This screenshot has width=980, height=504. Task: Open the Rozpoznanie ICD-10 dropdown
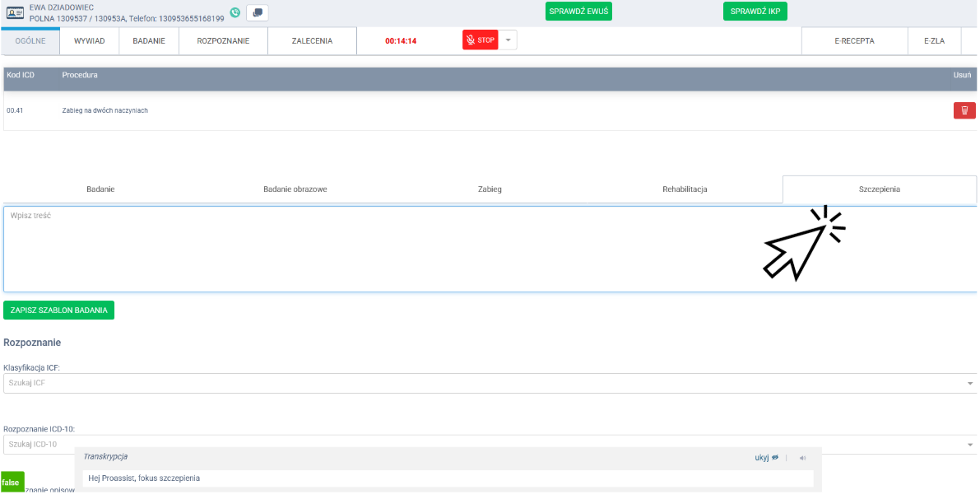(x=969, y=445)
